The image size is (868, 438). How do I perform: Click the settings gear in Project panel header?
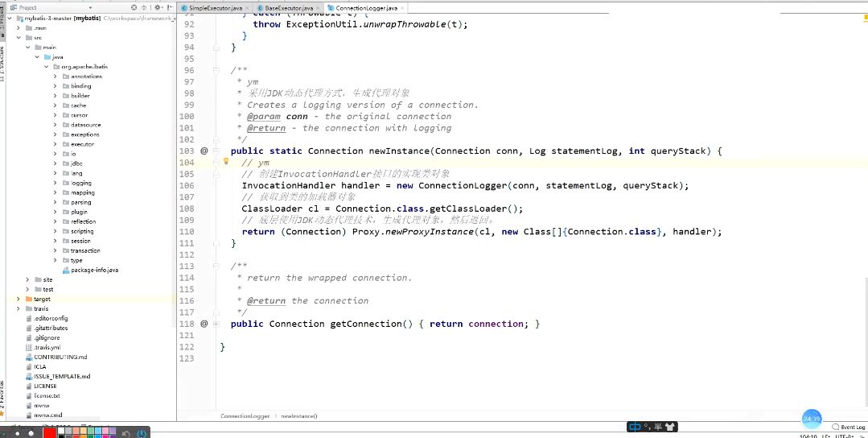point(158,7)
